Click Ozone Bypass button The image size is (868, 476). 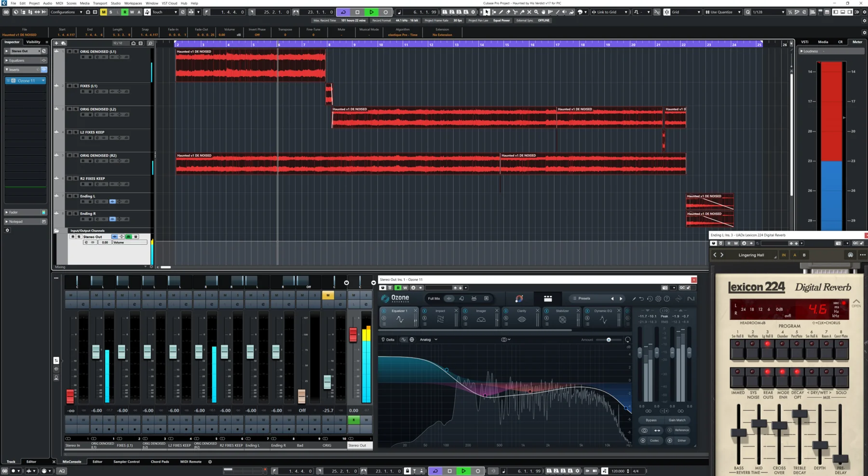[651, 420]
